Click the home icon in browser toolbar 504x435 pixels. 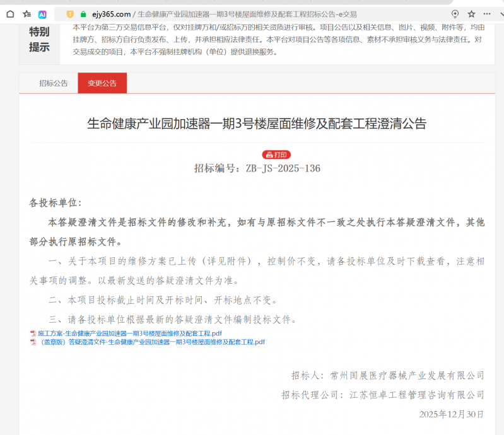click(10, 14)
